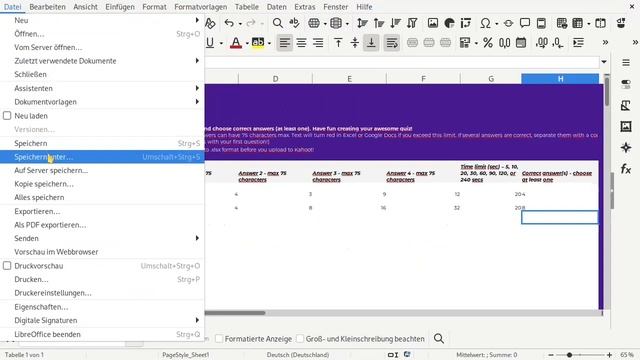Freeze rows and columns icon
The height and width of the screenshot is (360, 640).
tap(578, 23)
